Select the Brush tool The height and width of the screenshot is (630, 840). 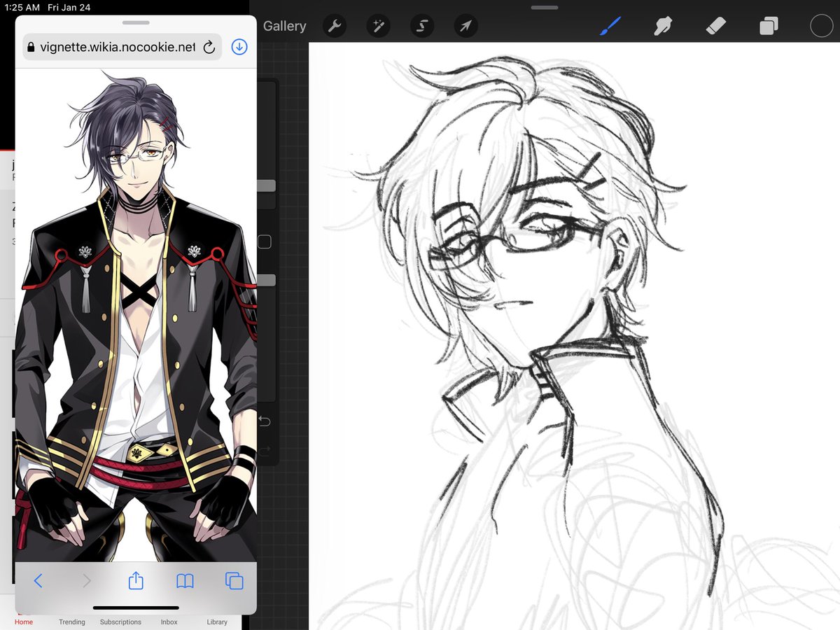[610, 26]
